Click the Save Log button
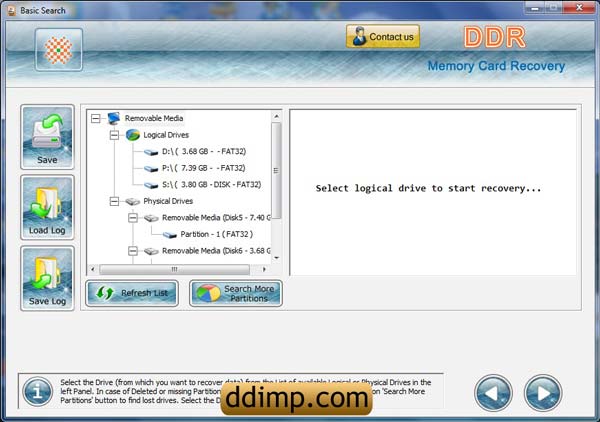Viewport: 600px width, 422px height. click(47, 278)
